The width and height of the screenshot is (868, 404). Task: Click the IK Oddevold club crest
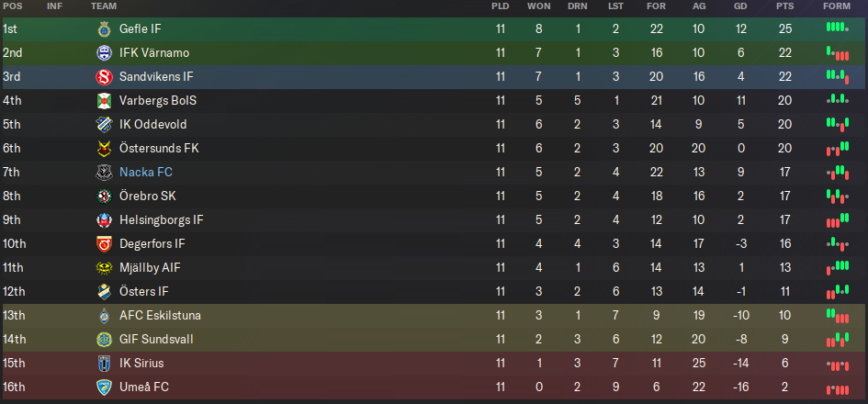tap(103, 125)
